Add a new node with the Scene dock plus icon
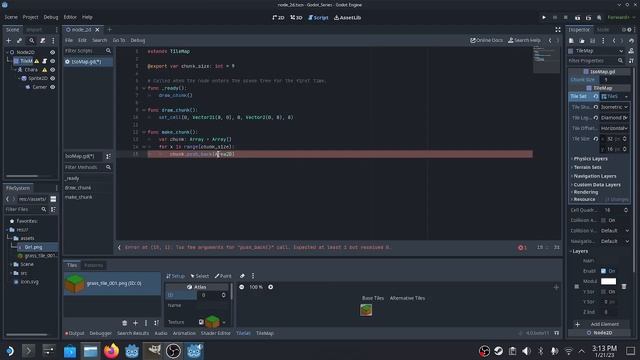Screen dimensions: 640x360 point(8,40)
